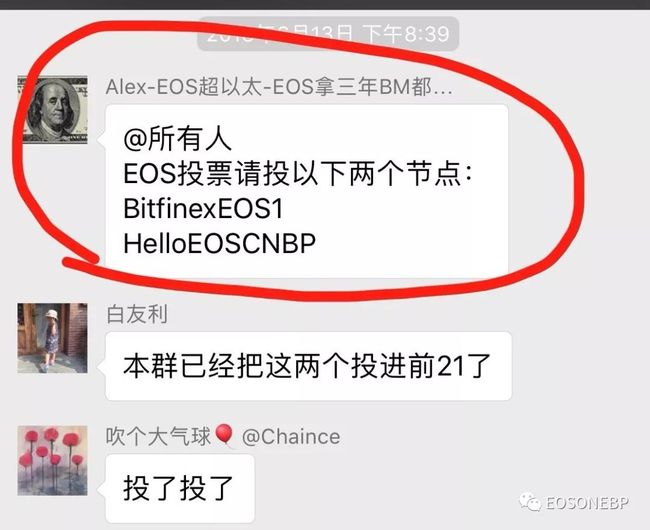This screenshot has width=650, height=530.
Task: Click the dark bar at top
Action: tap(325, 5)
